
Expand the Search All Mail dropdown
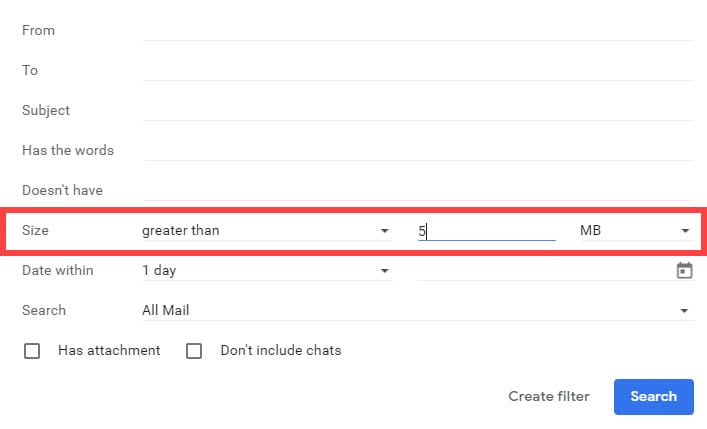click(x=415, y=311)
